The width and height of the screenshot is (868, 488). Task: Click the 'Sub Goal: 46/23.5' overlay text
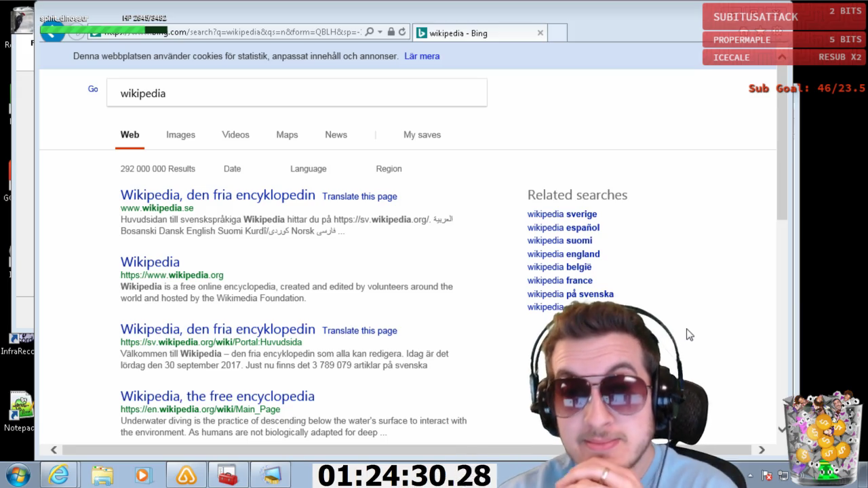tap(807, 89)
